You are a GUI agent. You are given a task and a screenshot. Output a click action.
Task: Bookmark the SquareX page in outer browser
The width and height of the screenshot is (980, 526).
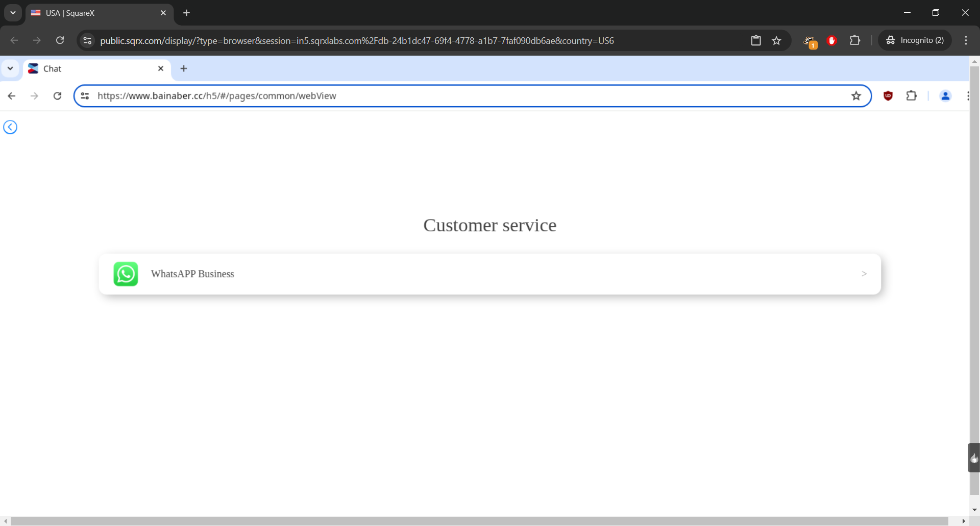pos(776,40)
